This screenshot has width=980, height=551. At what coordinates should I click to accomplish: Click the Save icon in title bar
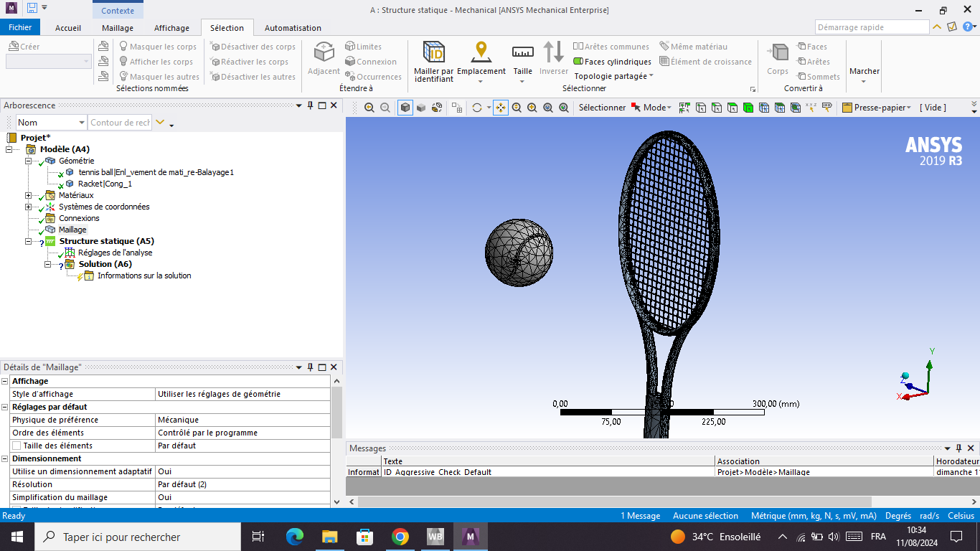[x=32, y=8]
